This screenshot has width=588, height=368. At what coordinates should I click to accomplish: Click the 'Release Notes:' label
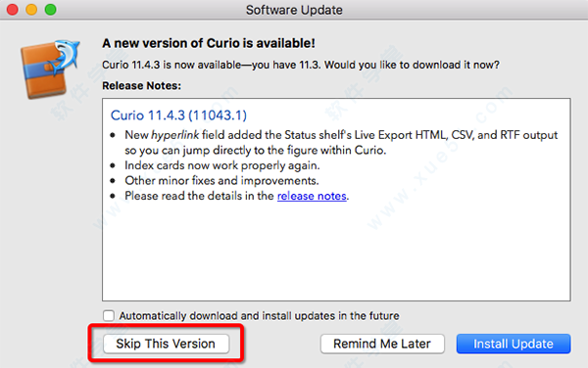141,86
